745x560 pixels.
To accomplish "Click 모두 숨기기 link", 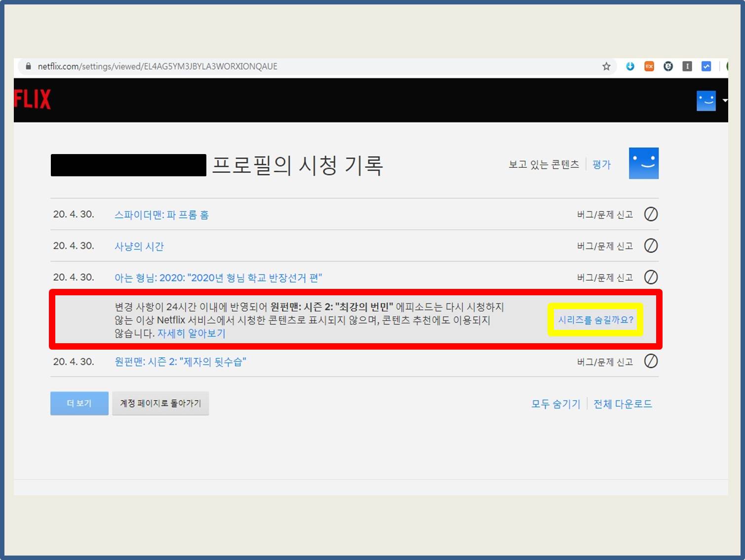I will click(x=555, y=404).
